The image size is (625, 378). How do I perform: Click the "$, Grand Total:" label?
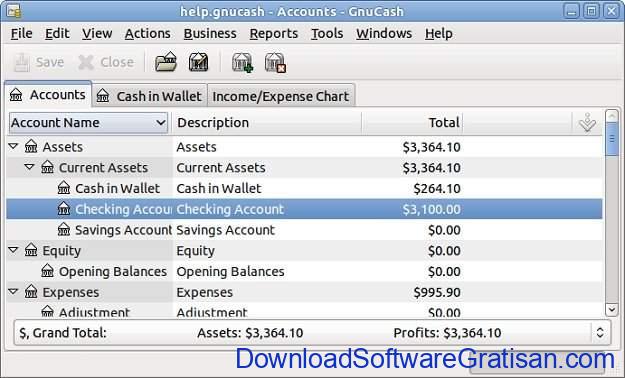click(63, 333)
